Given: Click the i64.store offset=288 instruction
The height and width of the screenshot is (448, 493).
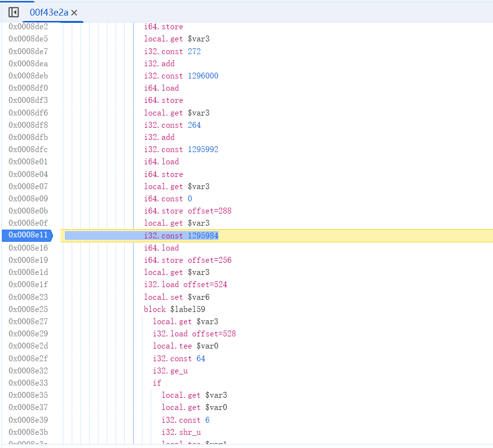Looking at the screenshot, I should [187, 211].
